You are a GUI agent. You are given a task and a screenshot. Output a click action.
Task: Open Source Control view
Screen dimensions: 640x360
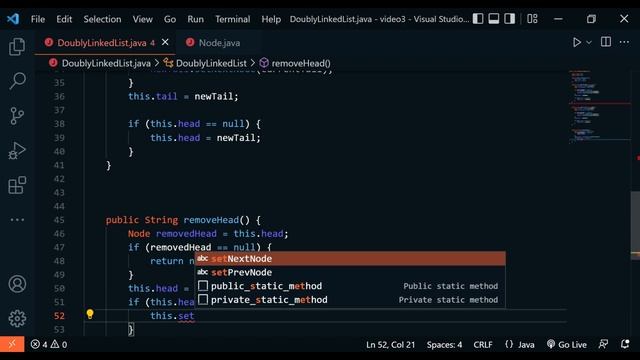(17, 116)
